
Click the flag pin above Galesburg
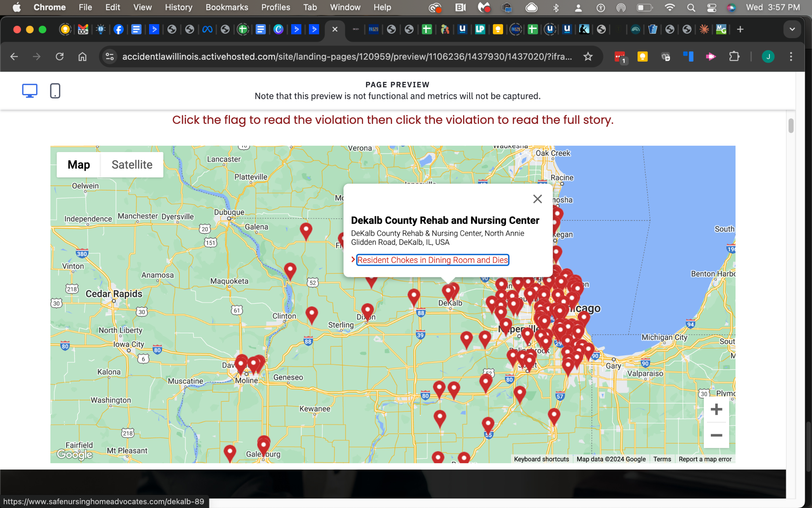click(x=264, y=444)
